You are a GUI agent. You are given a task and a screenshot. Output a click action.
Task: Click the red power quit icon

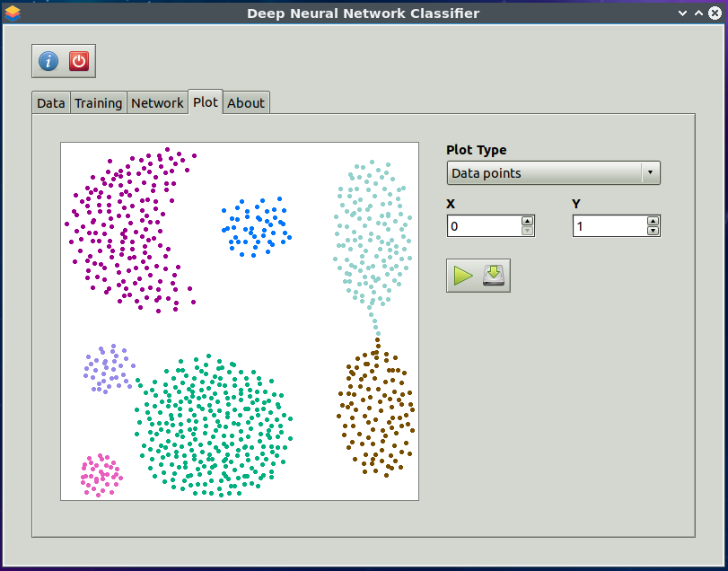[79, 61]
